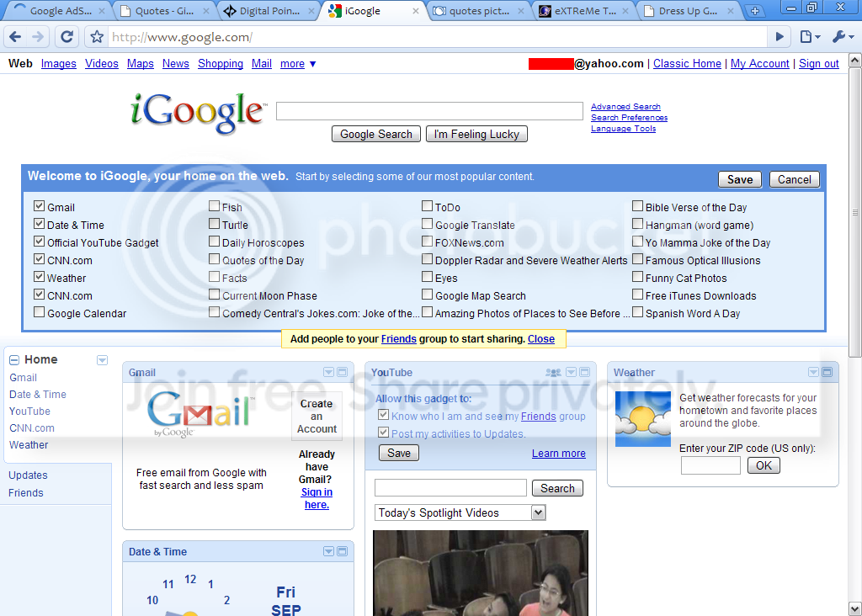
Task: Maximize the Date & Time gadget
Action: (x=342, y=551)
